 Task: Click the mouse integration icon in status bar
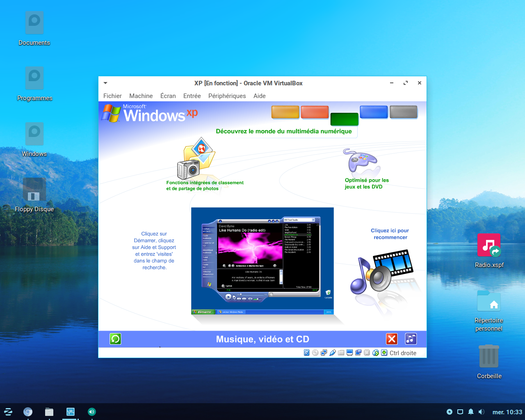(375, 353)
